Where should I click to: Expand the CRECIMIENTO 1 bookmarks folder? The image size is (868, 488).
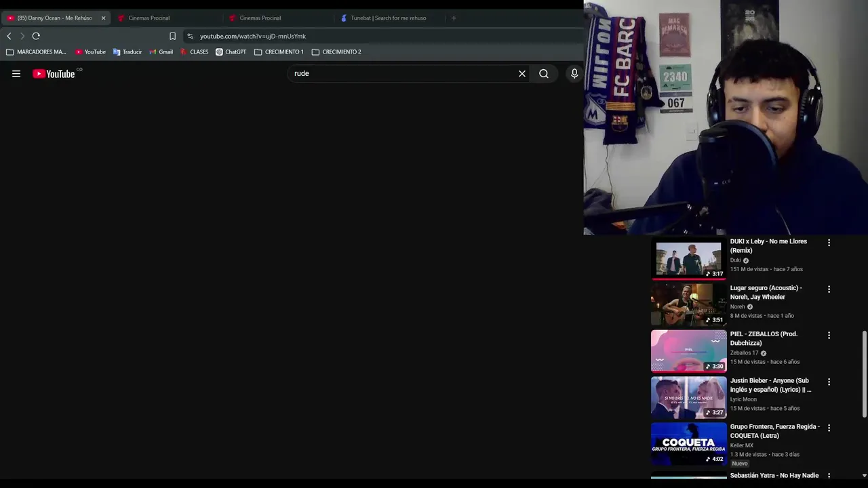click(x=279, y=52)
